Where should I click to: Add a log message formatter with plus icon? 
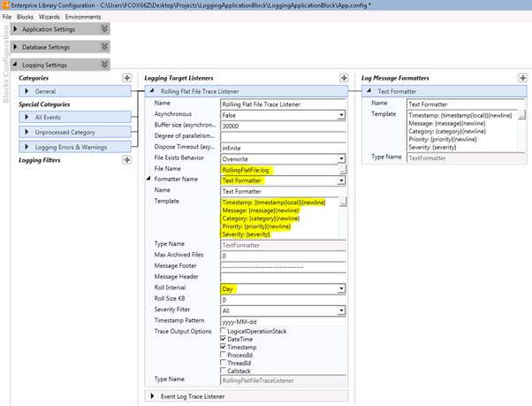click(x=522, y=78)
